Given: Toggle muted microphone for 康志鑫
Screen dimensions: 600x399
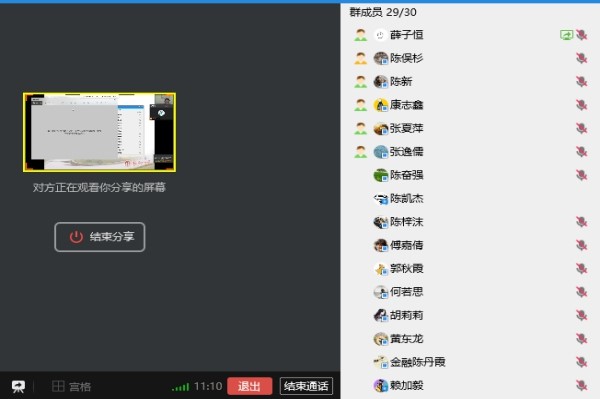Looking at the screenshot, I should pos(582,105).
